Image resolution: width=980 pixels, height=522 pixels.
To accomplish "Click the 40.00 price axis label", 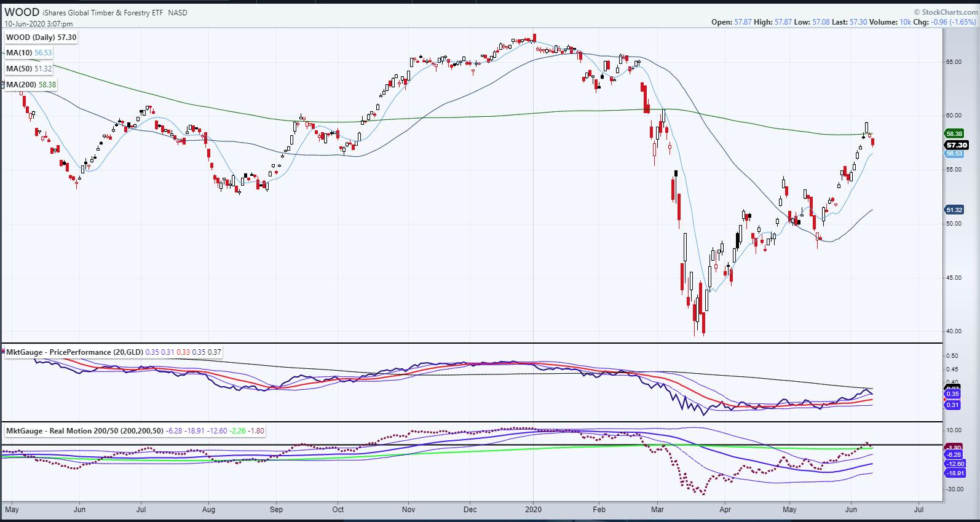I will [x=954, y=331].
